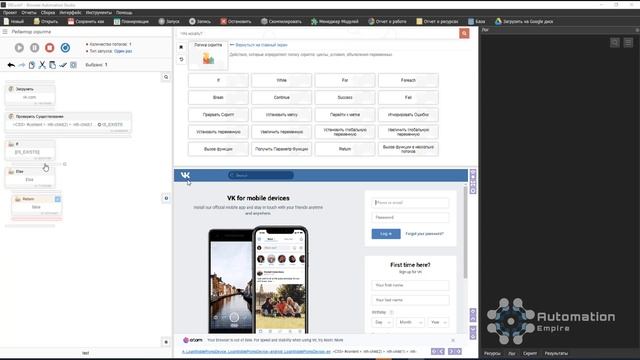Open the Отчеты menu
Screen dimensions: 640x360
pyautogui.click(x=29, y=13)
